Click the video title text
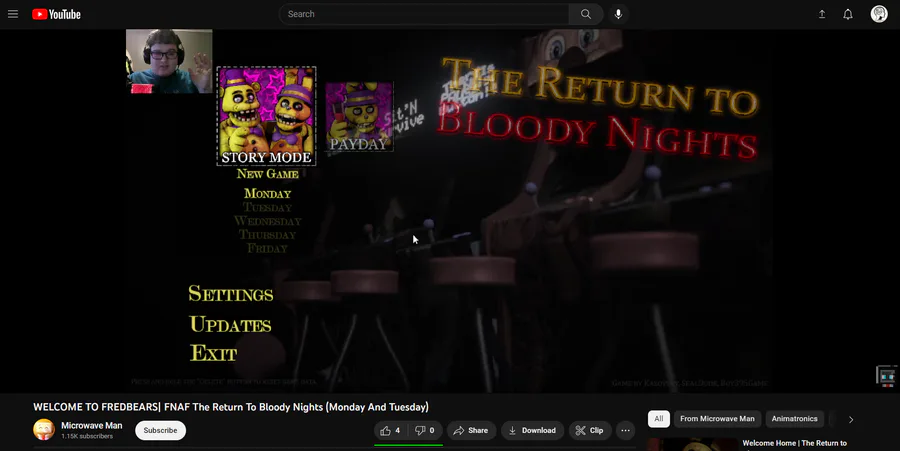Viewport: 900px width, 451px height. tap(231, 407)
